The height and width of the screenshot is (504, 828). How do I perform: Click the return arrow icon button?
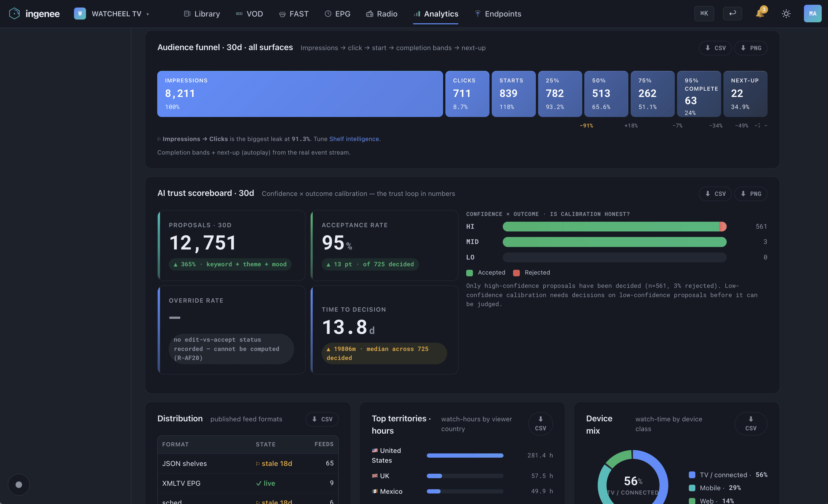(732, 14)
